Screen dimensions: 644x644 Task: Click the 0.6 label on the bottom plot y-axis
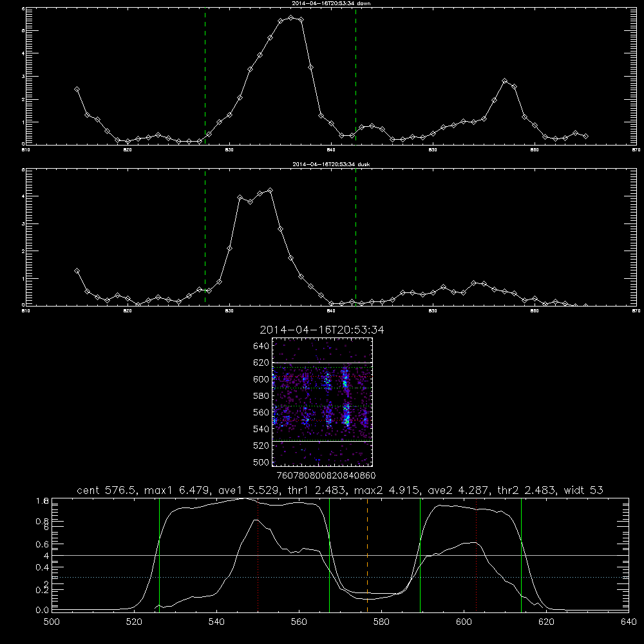pos(41,544)
